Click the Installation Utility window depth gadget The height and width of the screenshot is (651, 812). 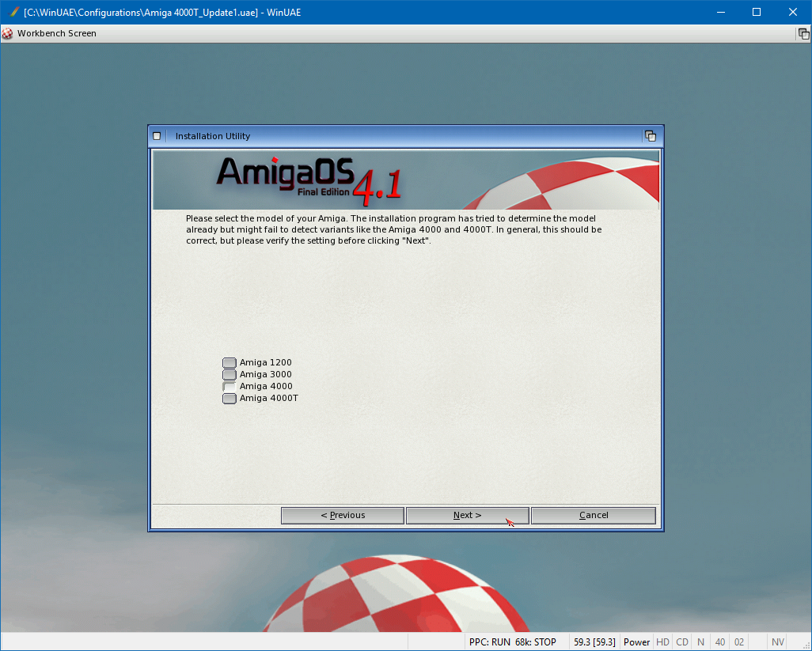[x=651, y=136]
